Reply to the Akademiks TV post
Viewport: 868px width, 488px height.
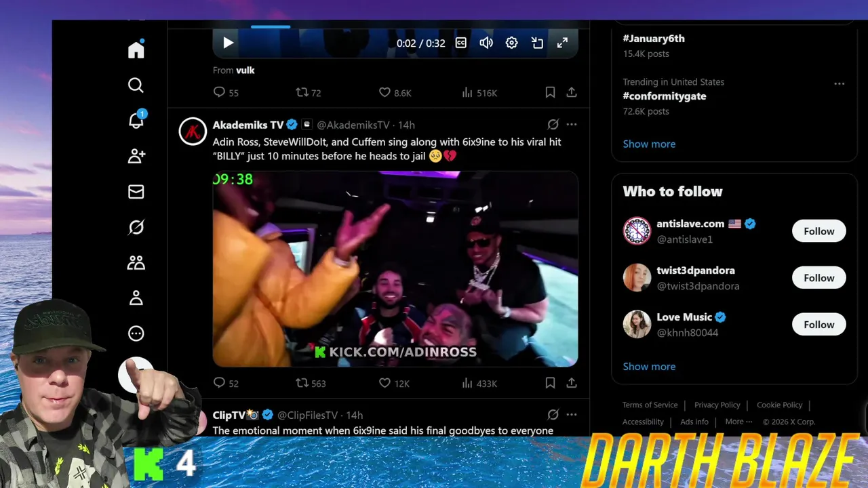click(226, 383)
